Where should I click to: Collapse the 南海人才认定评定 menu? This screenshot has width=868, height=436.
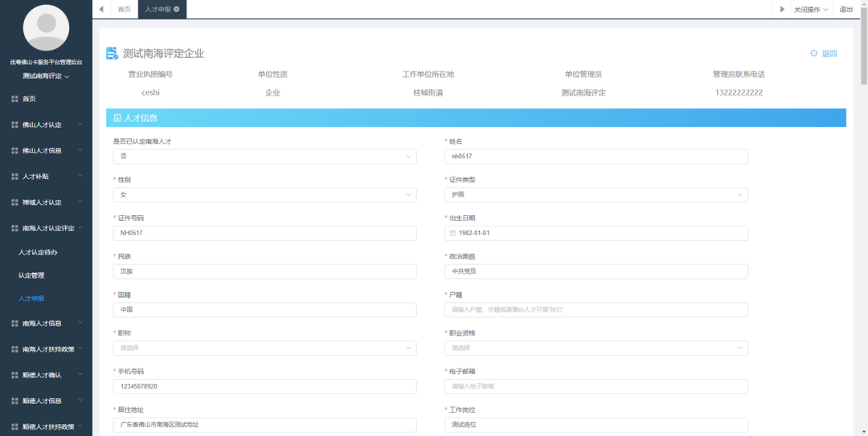pyautogui.click(x=47, y=228)
